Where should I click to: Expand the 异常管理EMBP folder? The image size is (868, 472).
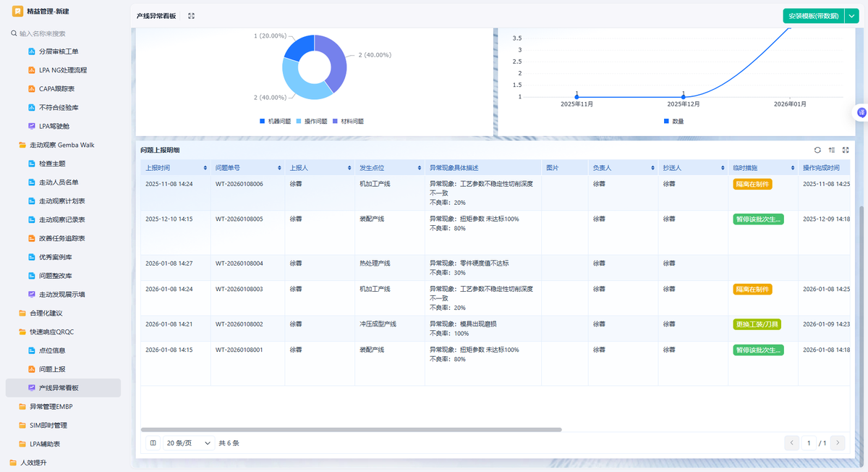tap(51, 407)
